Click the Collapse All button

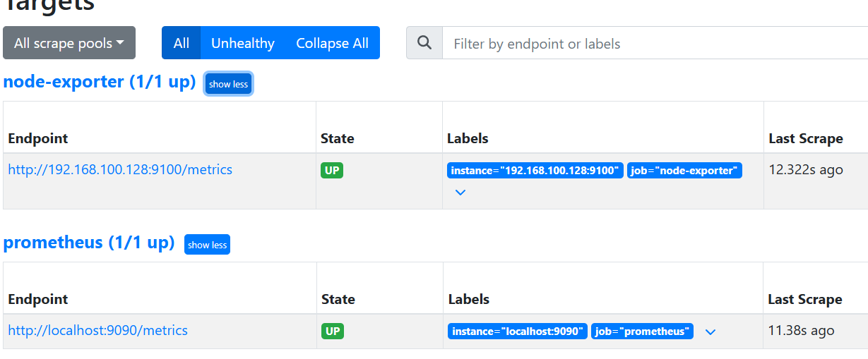point(333,43)
